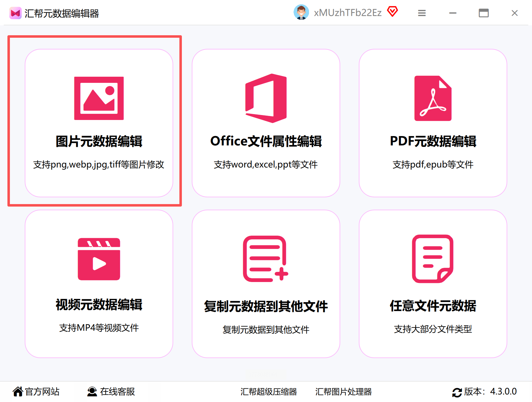532x402 pixels.
Task: Click the red VIP diamond badge
Action: pos(393,12)
